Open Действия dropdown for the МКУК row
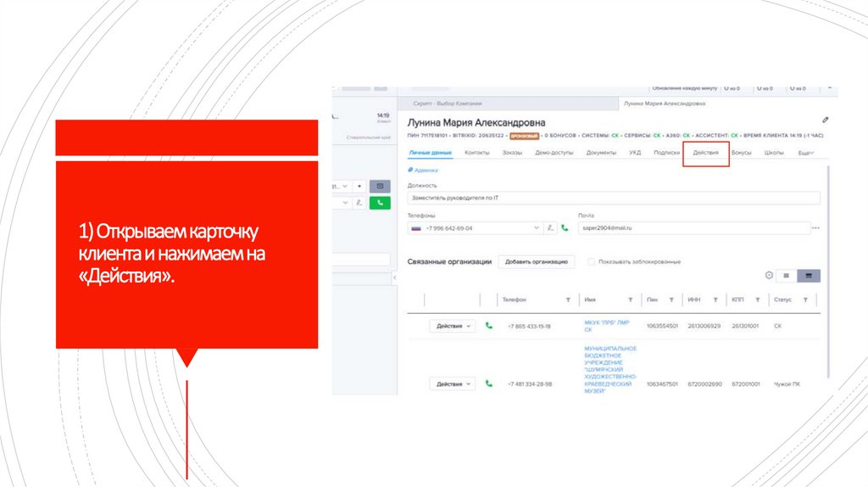Viewport: 868px width, 487px height. (453, 326)
